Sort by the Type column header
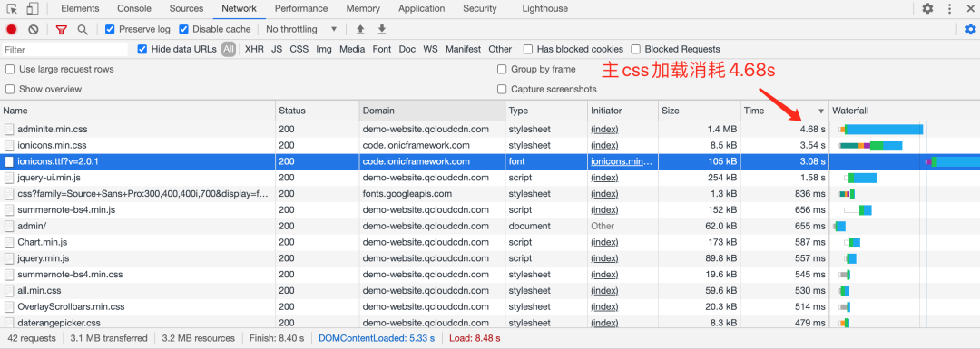The image size is (980, 349). coord(547,111)
